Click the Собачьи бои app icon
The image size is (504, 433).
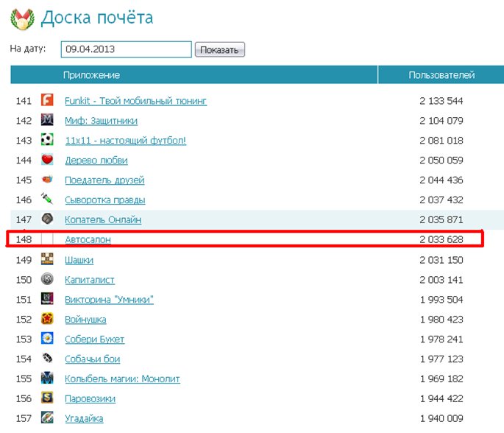(47, 359)
